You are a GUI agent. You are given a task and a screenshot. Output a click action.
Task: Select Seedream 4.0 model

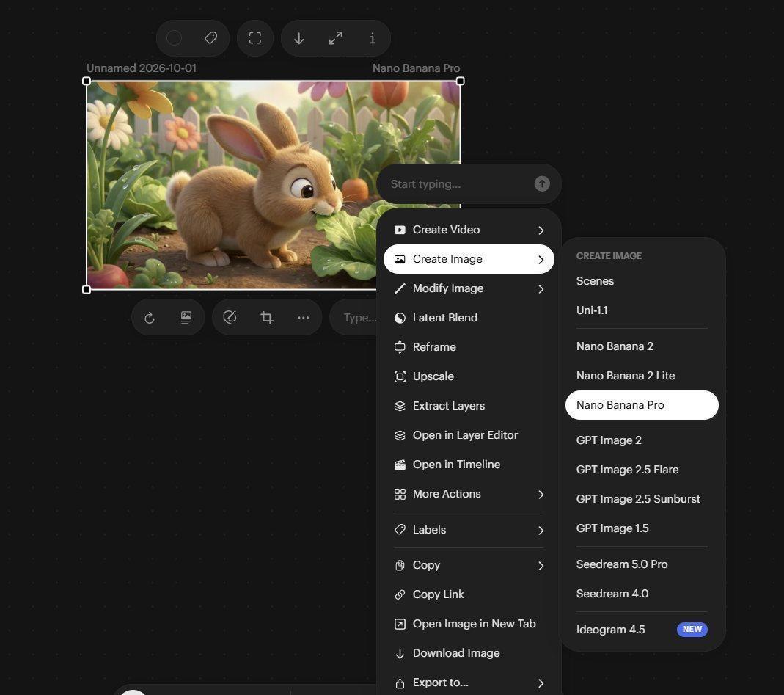coord(642,594)
